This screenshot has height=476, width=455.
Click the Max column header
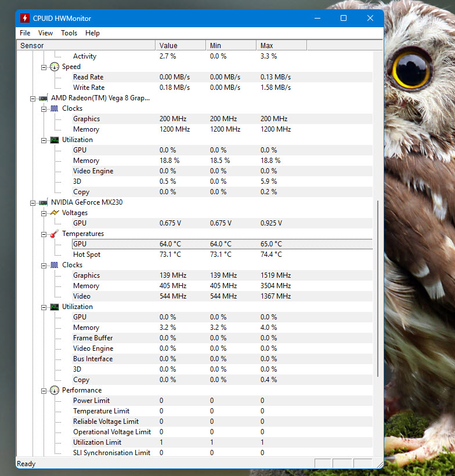click(x=281, y=46)
